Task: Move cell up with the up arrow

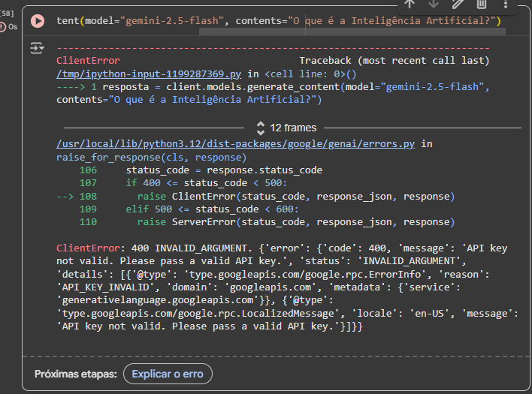Action: 410,4
